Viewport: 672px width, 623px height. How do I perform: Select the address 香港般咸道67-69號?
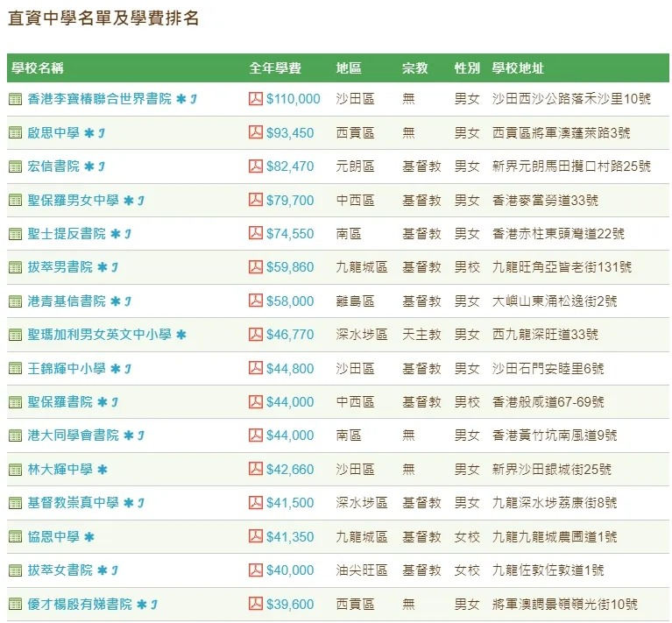(548, 402)
